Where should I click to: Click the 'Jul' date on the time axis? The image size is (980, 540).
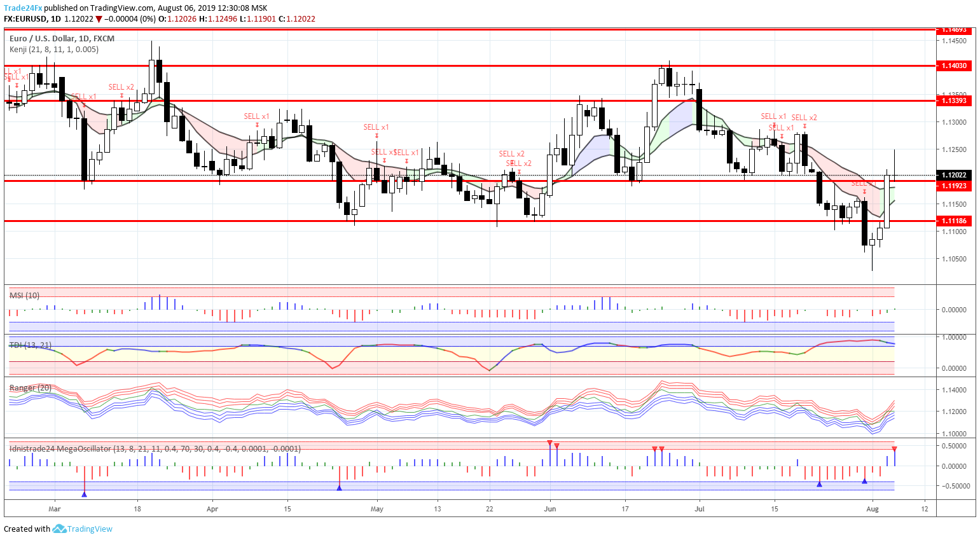pos(700,509)
